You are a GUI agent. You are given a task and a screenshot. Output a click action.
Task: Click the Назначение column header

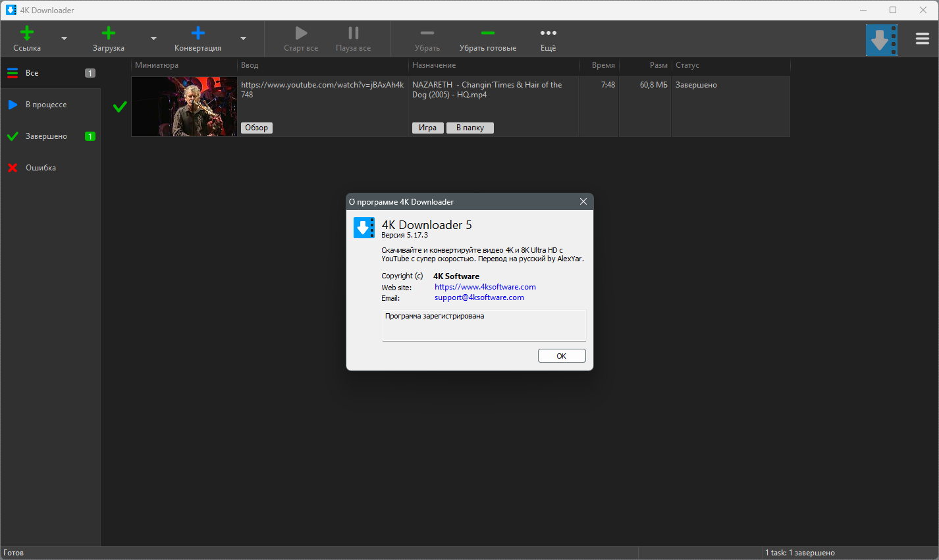click(x=494, y=65)
